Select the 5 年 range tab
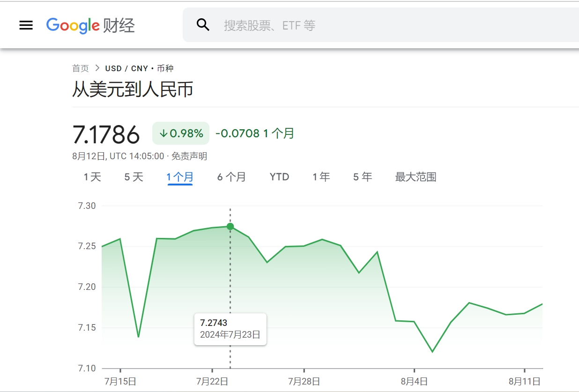The height and width of the screenshot is (392, 579). [x=363, y=177]
